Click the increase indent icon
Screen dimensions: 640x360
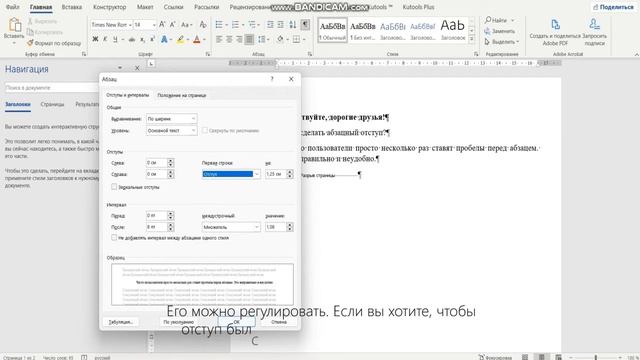[x=281, y=25]
